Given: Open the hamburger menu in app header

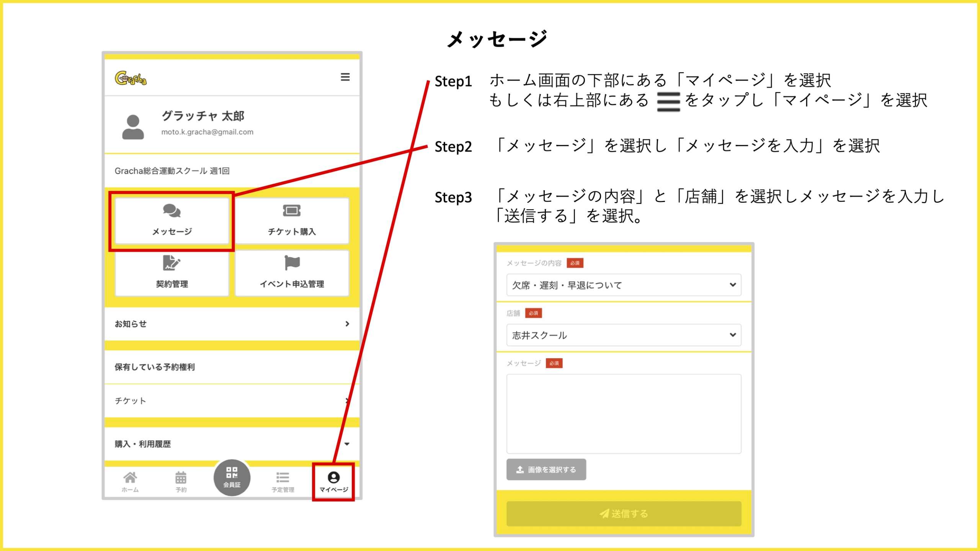Looking at the screenshot, I should tap(345, 77).
